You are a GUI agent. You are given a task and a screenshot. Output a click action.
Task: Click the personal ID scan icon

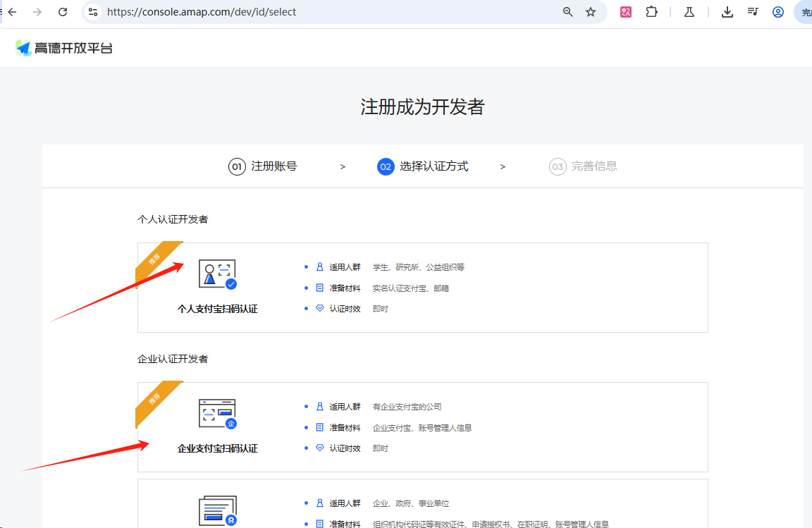[x=218, y=274]
